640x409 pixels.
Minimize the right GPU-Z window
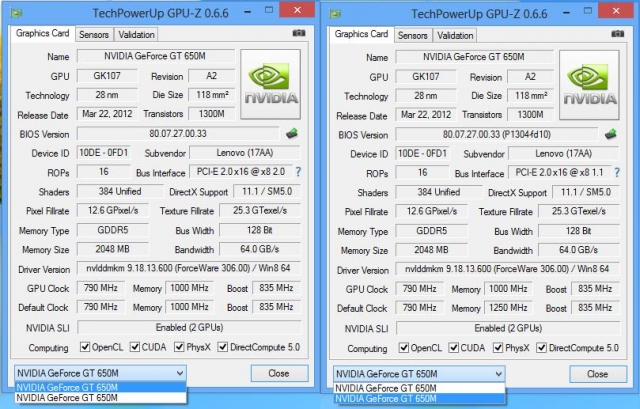point(566,13)
